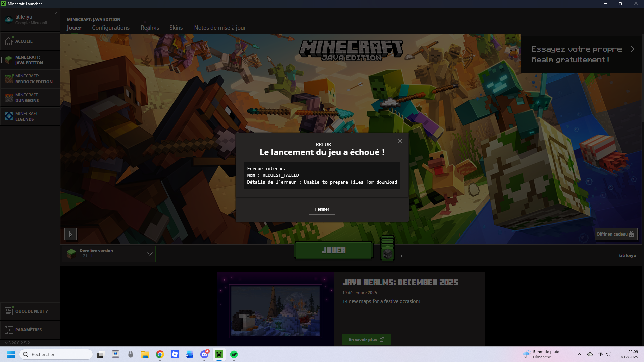The height and width of the screenshot is (362, 644).
Task: Click the volume icon in the system tray
Action: point(608,354)
